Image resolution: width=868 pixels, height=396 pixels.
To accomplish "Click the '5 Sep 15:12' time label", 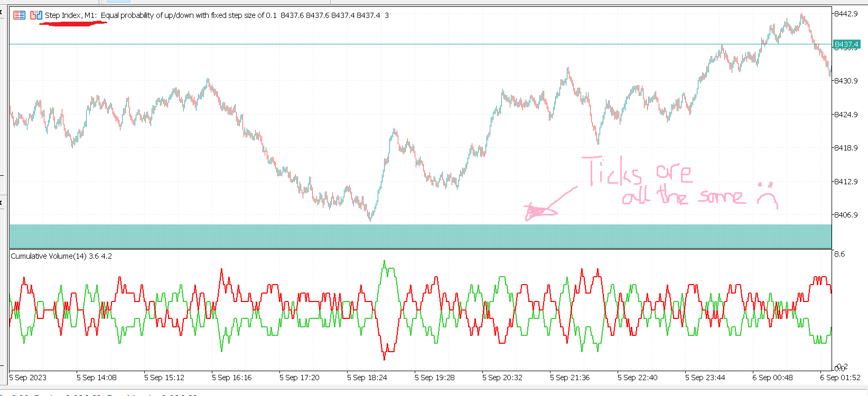I will (164, 378).
